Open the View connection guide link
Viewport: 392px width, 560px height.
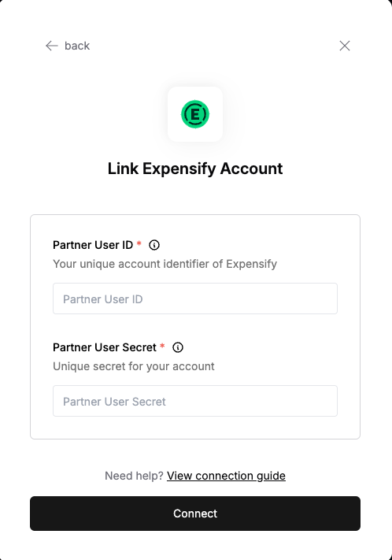click(x=226, y=476)
